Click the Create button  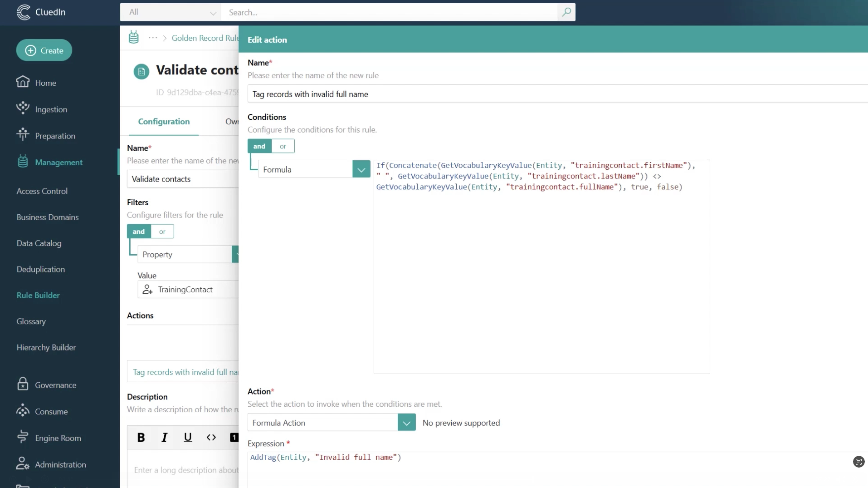44,50
